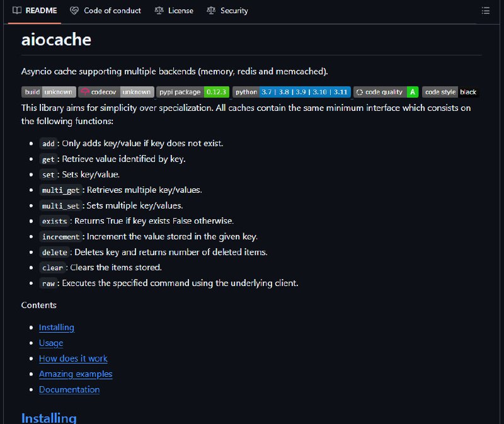Click the 'get' code label
This screenshot has height=424, width=504.
(x=49, y=159)
